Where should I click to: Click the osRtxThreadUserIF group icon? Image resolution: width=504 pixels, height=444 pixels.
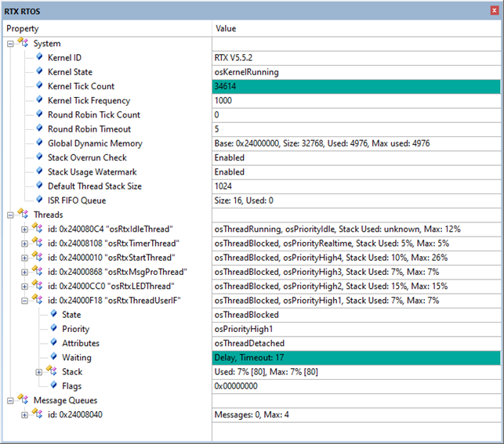click(x=37, y=299)
